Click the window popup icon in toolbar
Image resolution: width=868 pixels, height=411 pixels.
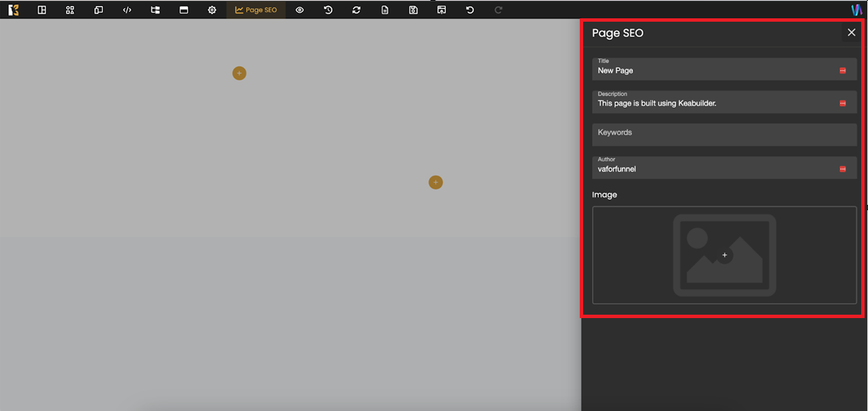(x=184, y=10)
